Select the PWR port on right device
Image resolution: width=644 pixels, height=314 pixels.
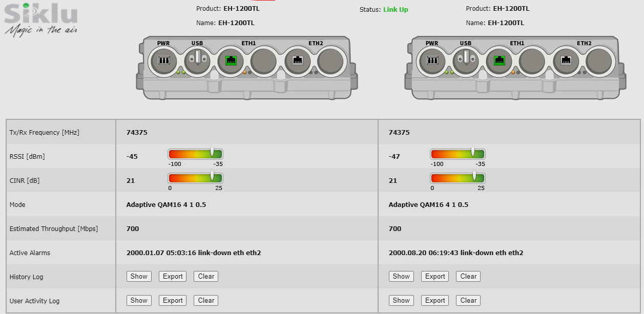432,60
